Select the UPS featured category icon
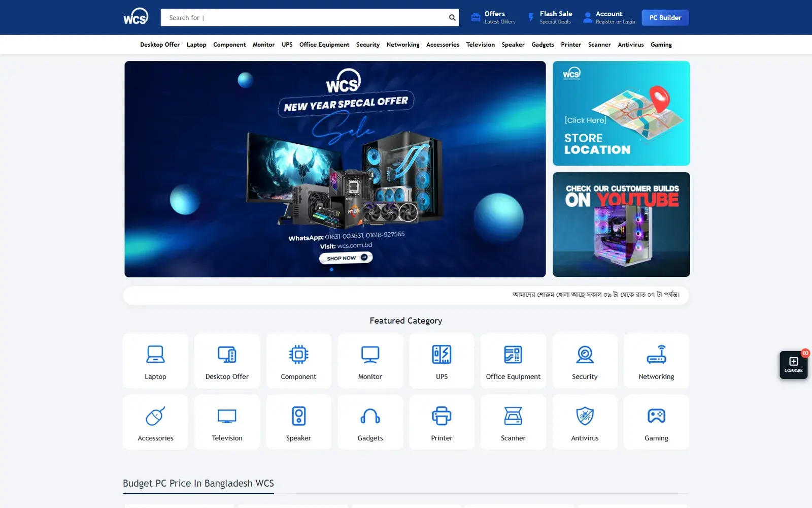The image size is (812, 508). pos(442,354)
